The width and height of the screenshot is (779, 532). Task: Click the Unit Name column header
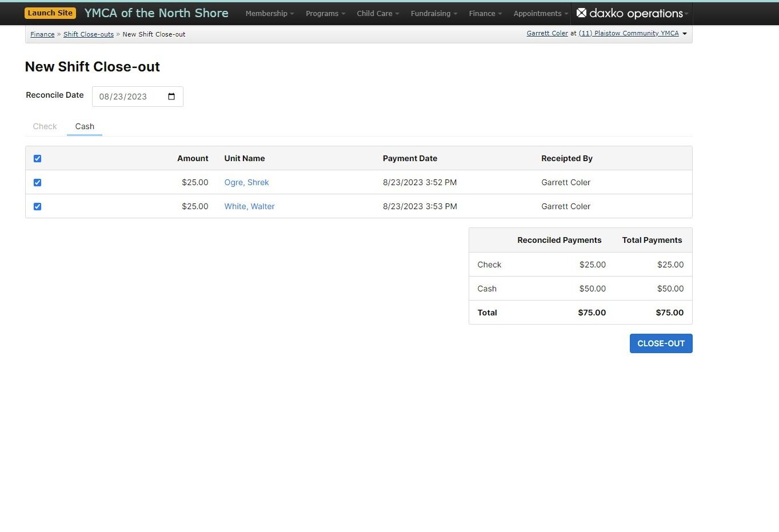pyautogui.click(x=245, y=158)
